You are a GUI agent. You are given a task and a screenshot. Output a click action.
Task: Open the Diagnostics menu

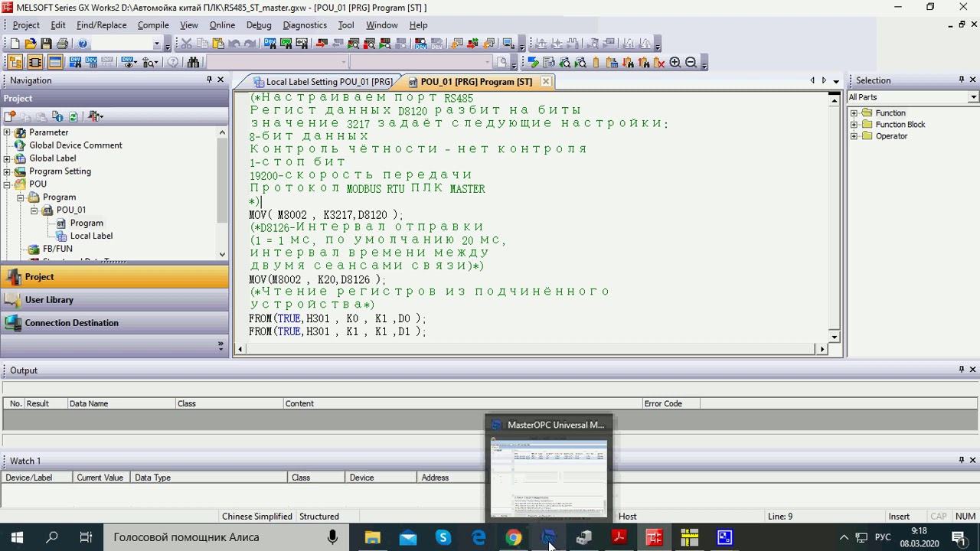[305, 25]
